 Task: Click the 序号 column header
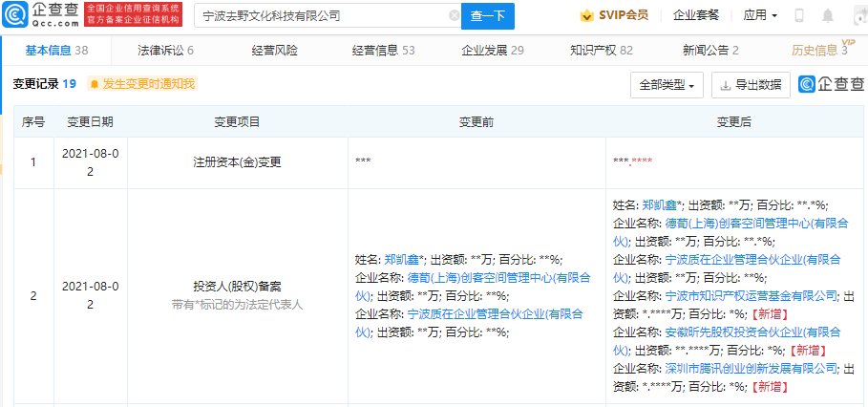(x=33, y=122)
